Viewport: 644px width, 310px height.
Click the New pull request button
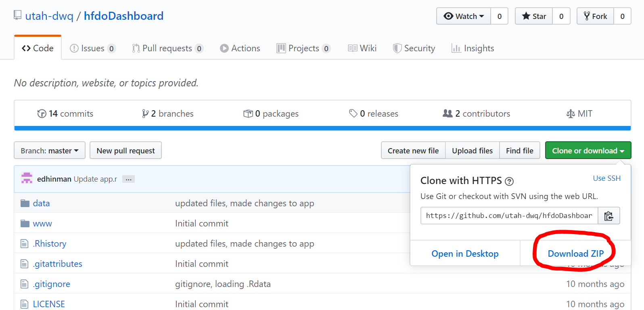pyautogui.click(x=125, y=151)
